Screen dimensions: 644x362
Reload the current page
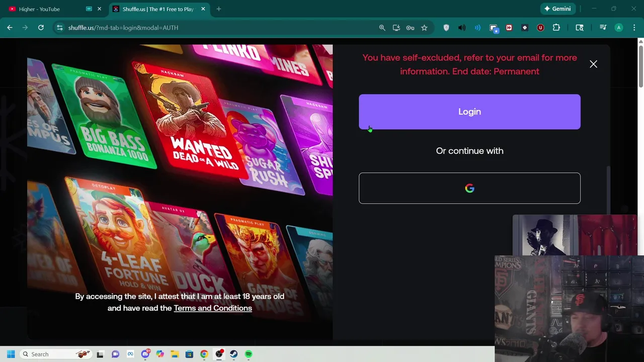[41, 28]
